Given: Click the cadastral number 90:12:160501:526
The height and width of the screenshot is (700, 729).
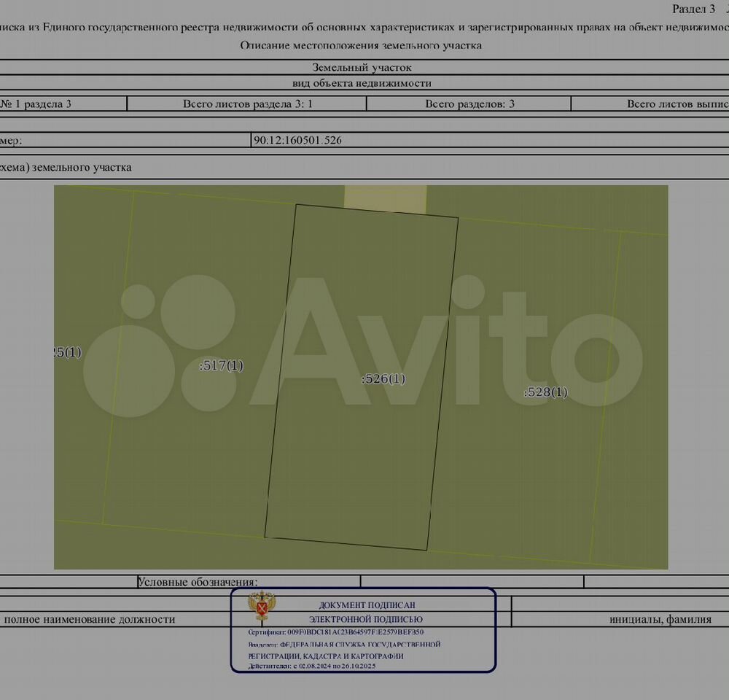Looking at the screenshot, I should tap(297, 140).
